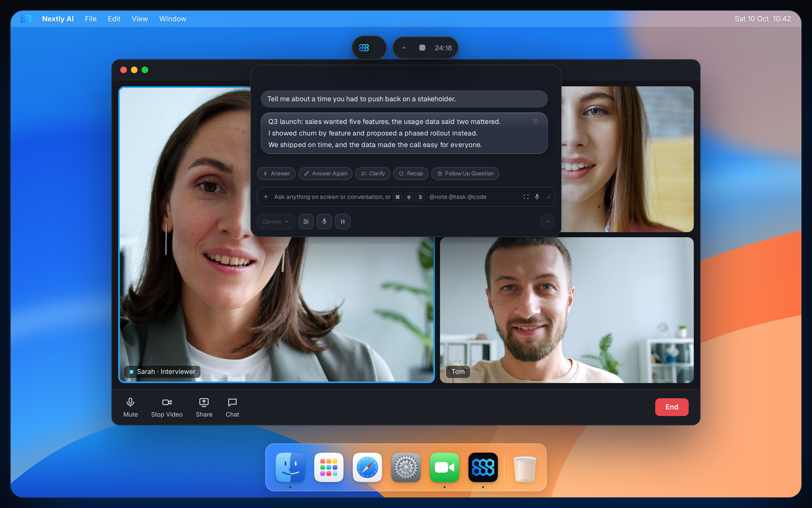Open the File menu

point(91,19)
